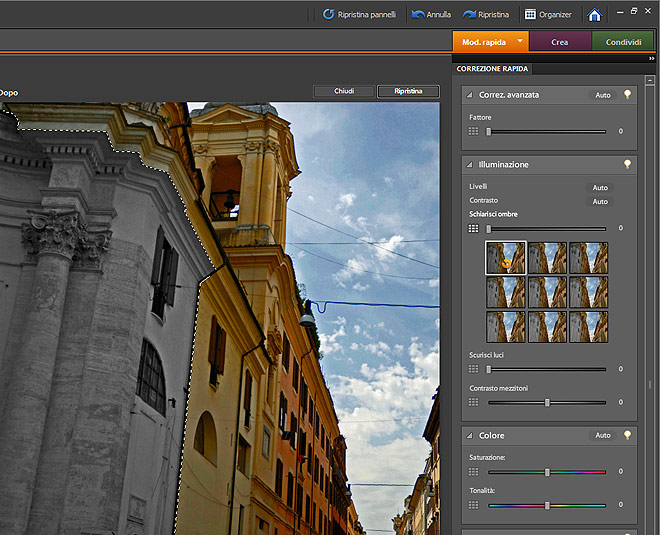Image resolution: width=660 pixels, height=535 pixels.
Task: Open preview grid icon for Tonalità
Action: [x=474, y=505]
